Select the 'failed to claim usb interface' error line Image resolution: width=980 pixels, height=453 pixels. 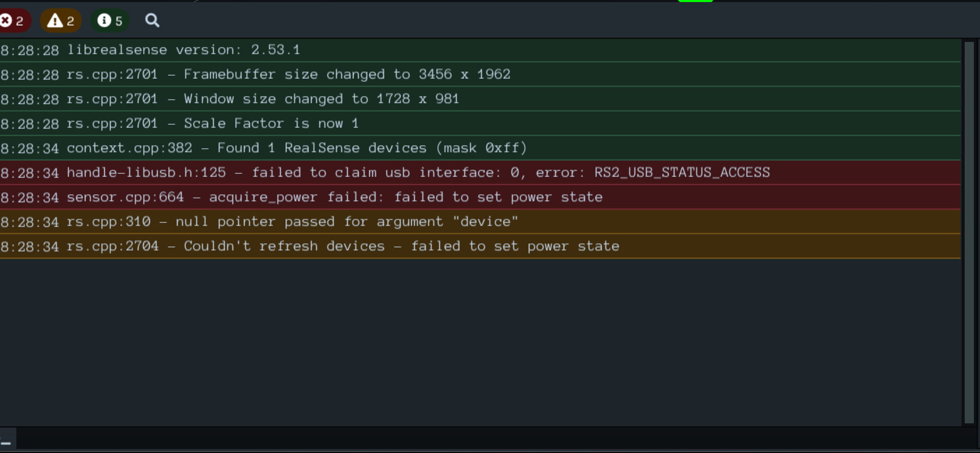[384, 172]
